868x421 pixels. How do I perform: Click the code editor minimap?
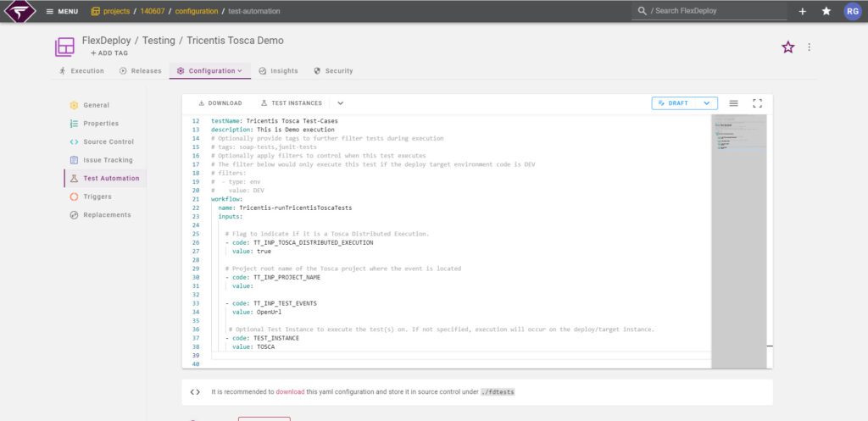tap(739, 241)
